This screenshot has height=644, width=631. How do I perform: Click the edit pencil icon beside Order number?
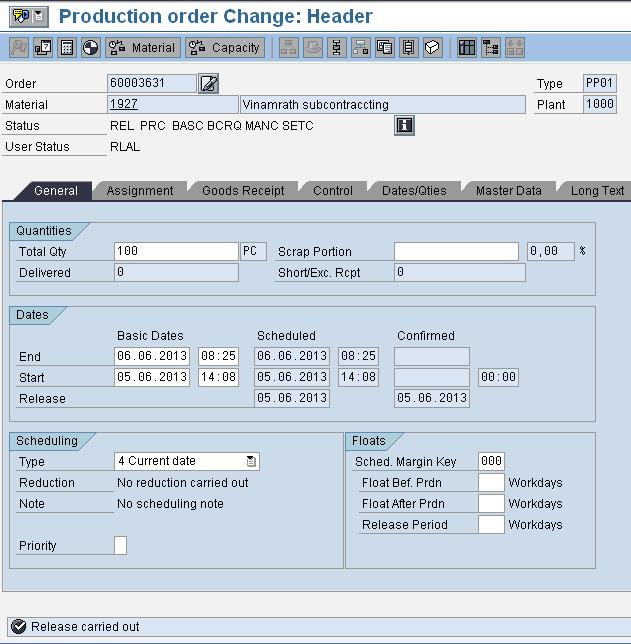(x=209, y=83)
